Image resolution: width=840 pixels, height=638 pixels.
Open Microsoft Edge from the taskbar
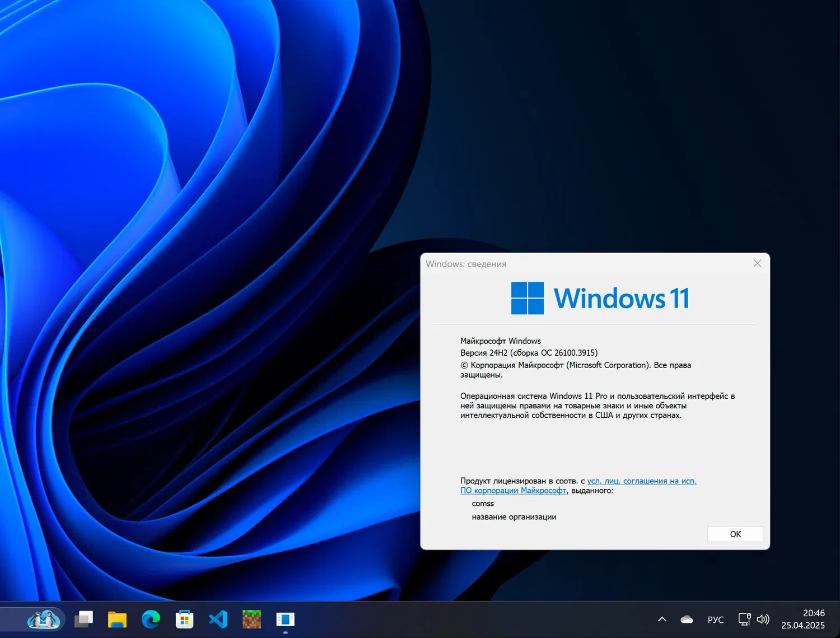click(151, 620)
